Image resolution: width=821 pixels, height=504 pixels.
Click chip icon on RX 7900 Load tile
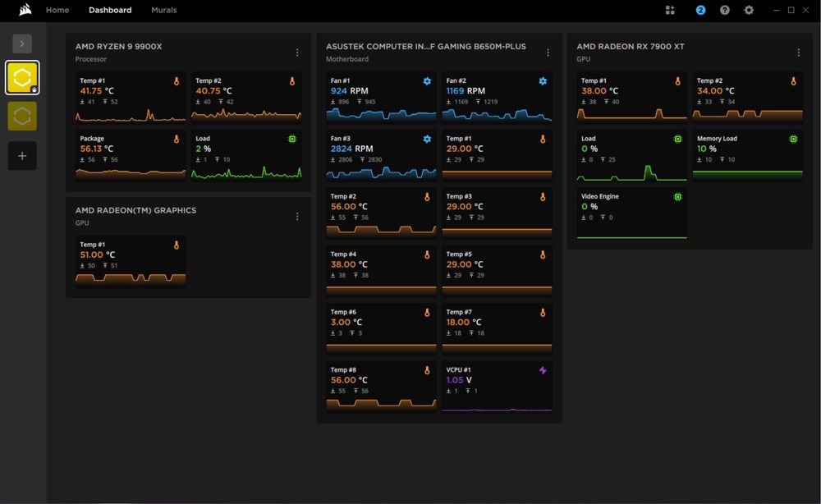678,139
